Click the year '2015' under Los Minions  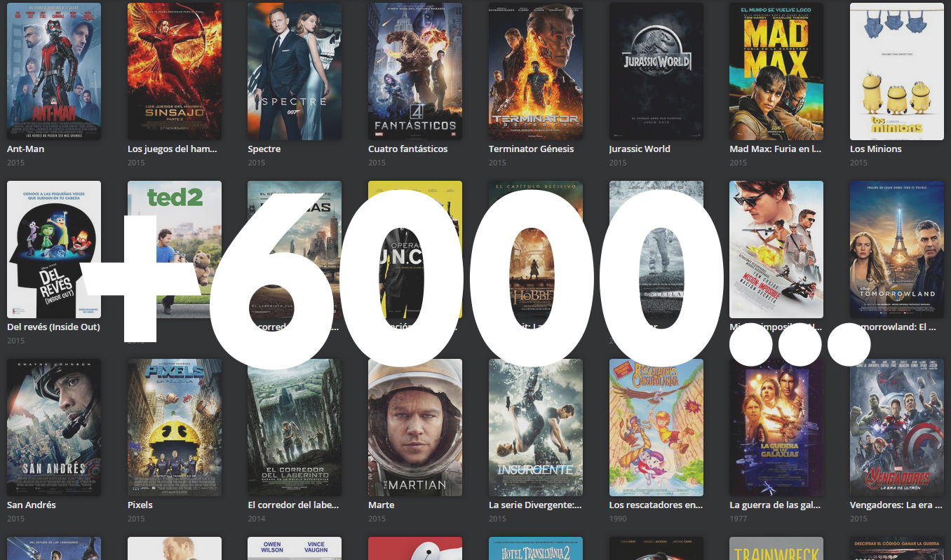point(859,163)
